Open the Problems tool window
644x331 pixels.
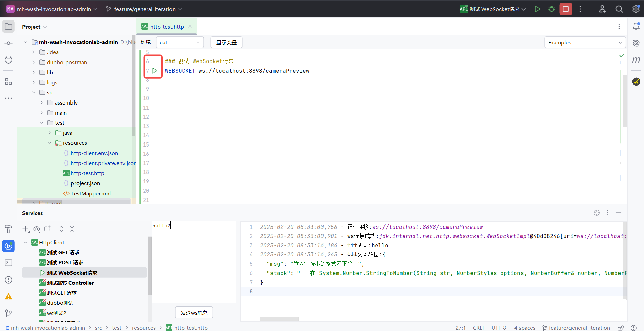pos(8,280)
